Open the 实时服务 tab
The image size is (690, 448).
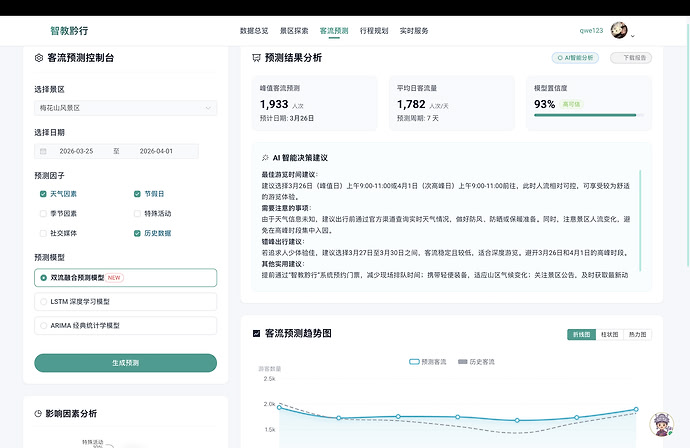[414, 31]
